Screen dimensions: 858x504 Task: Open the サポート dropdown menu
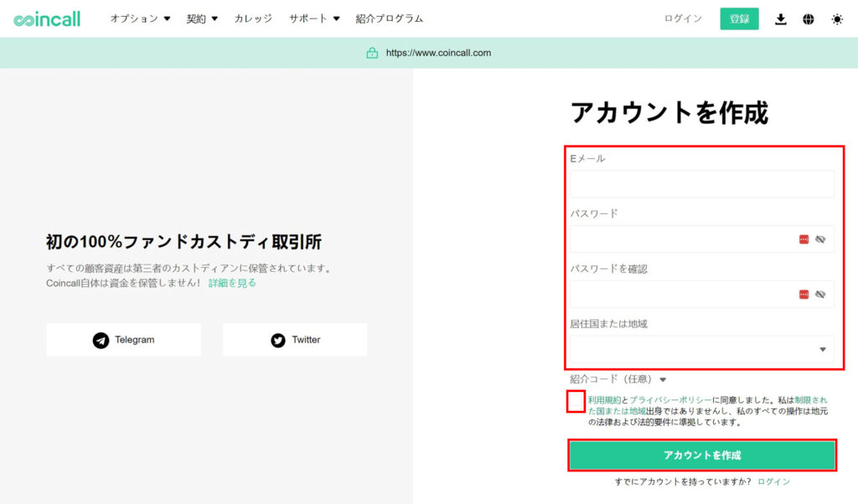pos(314,18)
